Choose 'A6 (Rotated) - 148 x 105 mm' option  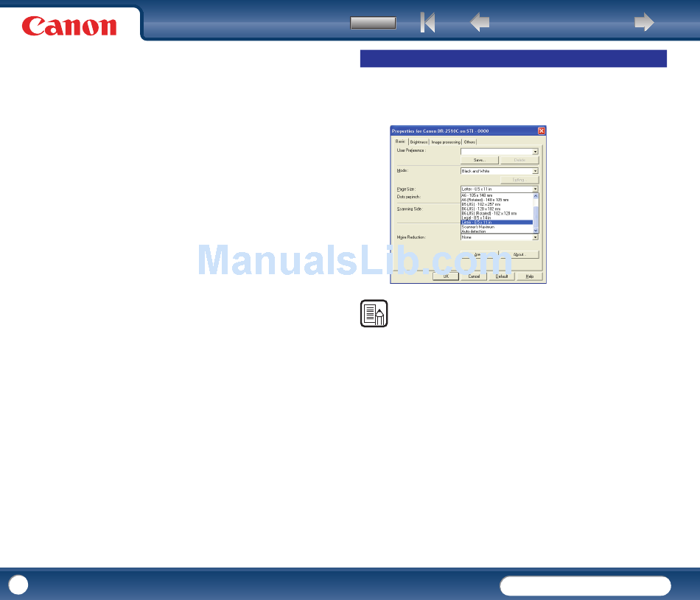(x=497, y=200)
